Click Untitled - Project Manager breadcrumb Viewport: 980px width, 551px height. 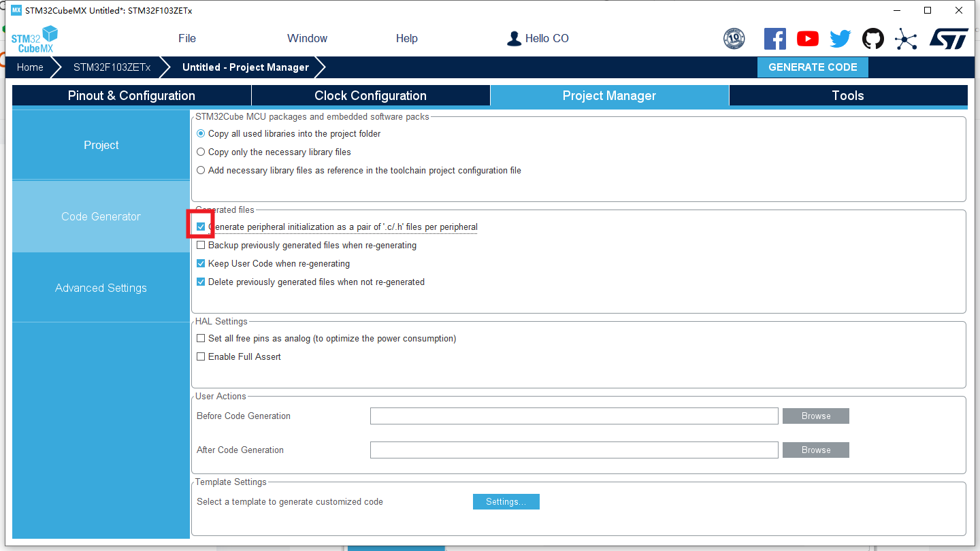[246, 67]
